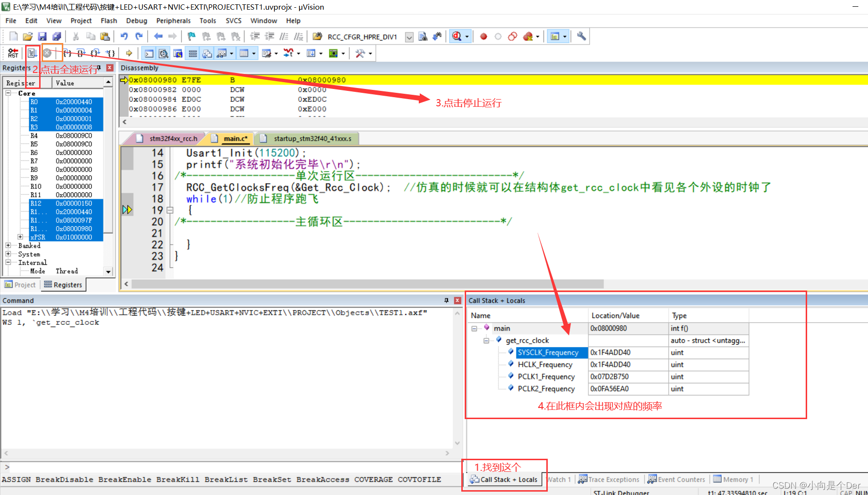This screenshot has height=495, width=868.
Task: Run the program at full speed
Action: (32, 53)
